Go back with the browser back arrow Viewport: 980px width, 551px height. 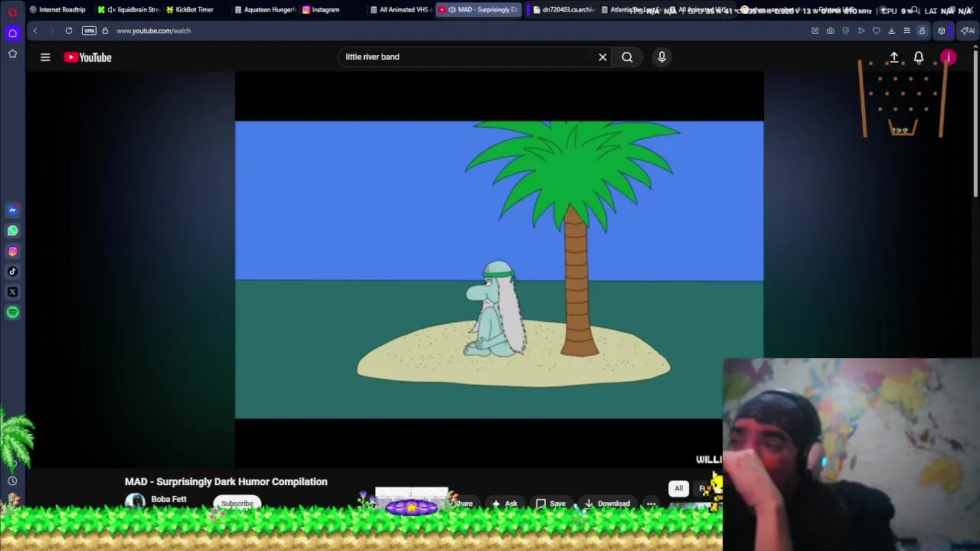click(35, 31)
